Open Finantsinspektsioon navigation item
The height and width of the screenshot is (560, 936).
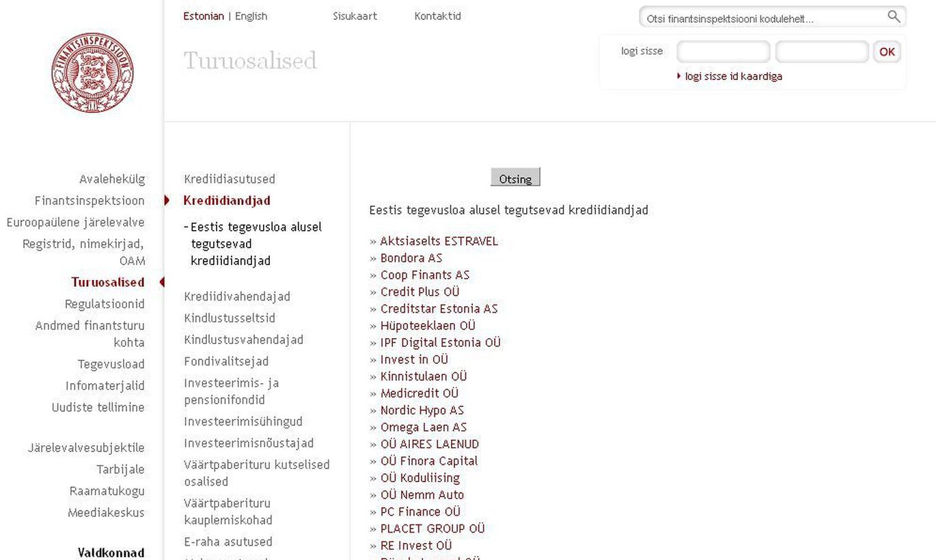coord(90,201)
